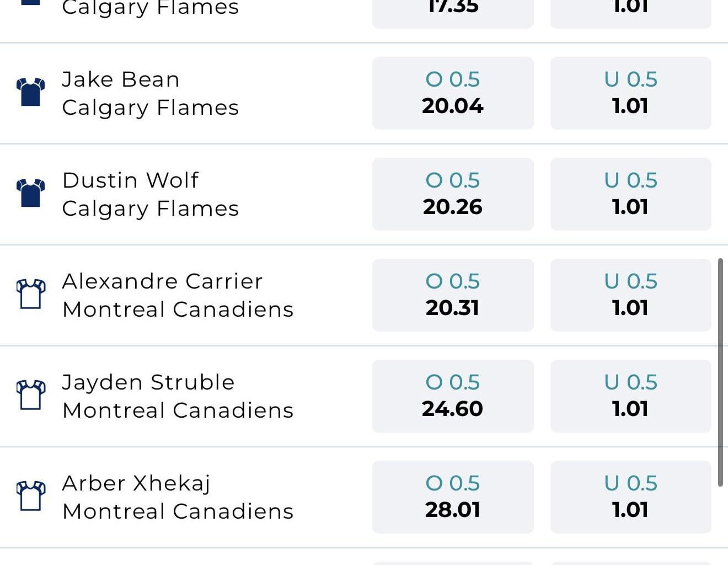Select Under 0.5 for Jake Bean

pyautogui.click(x=630, y=92)
